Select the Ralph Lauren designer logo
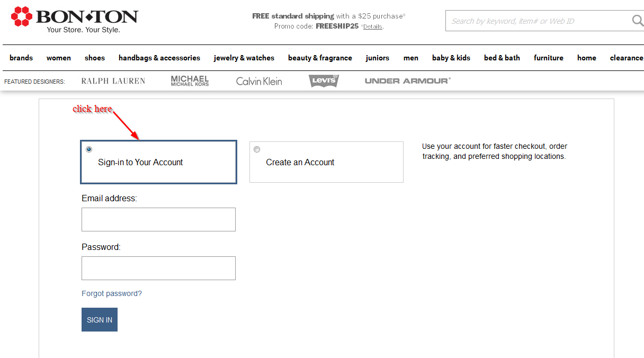 (113, 80)
